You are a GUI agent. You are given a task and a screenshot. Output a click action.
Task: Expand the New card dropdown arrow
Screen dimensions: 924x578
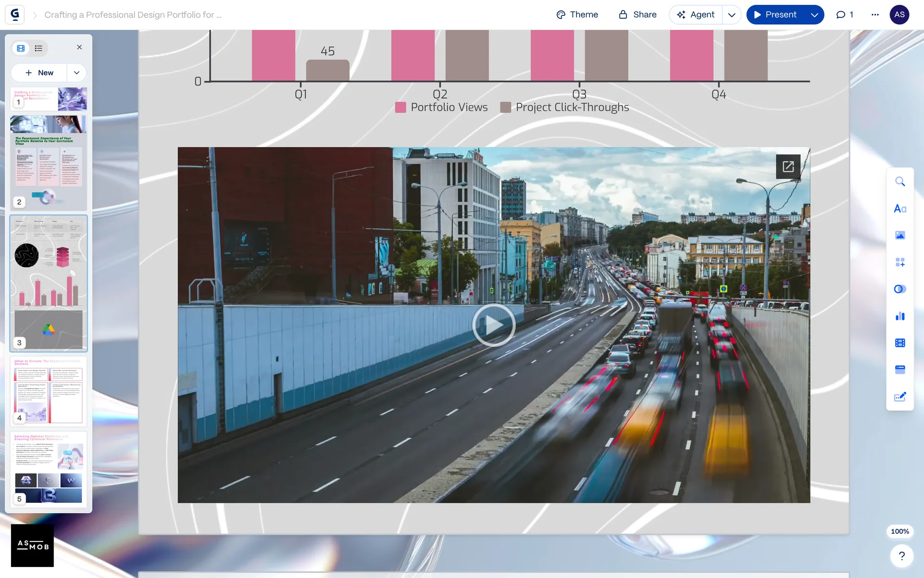(x=77, y=73)
